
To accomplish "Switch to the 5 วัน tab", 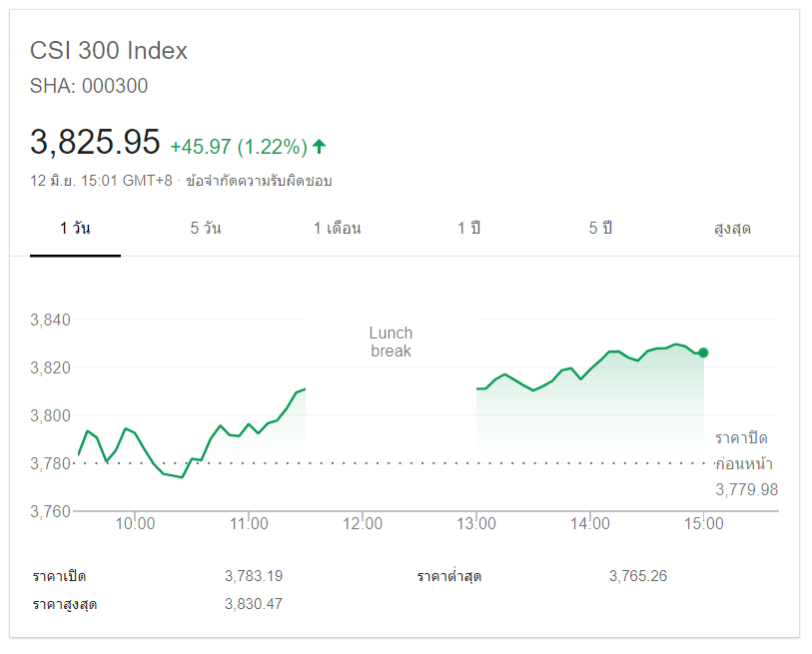I will tap(206, 229).
